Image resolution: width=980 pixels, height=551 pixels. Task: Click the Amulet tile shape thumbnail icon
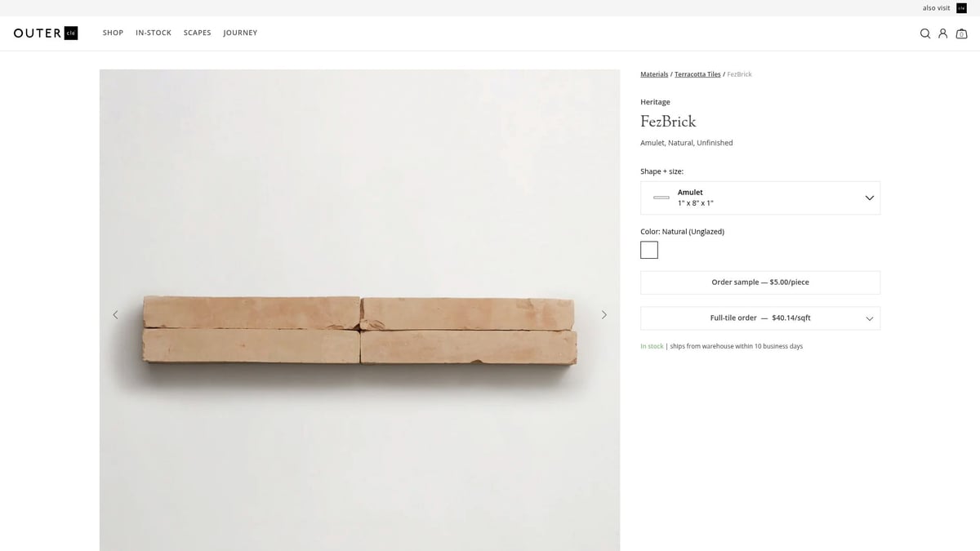point(661,198)
